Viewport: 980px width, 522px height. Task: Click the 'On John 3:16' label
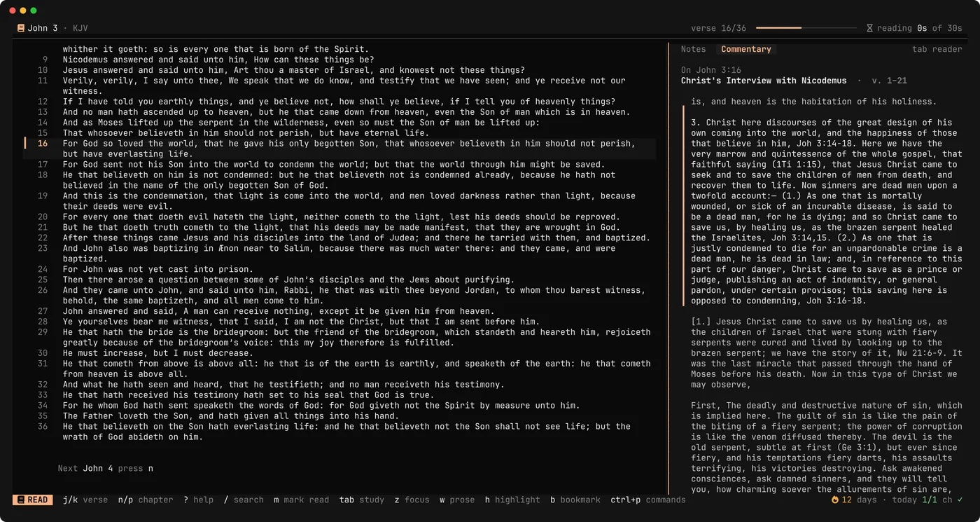point(711,70)
